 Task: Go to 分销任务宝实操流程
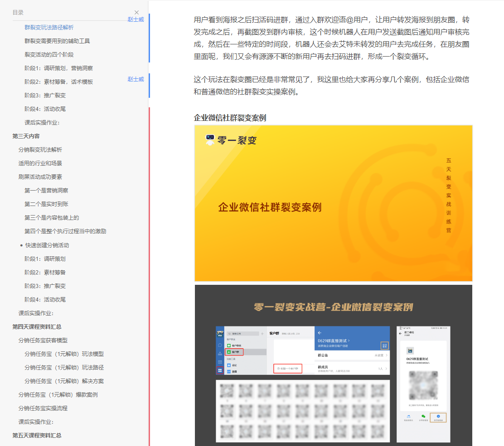tap(43, 408)
